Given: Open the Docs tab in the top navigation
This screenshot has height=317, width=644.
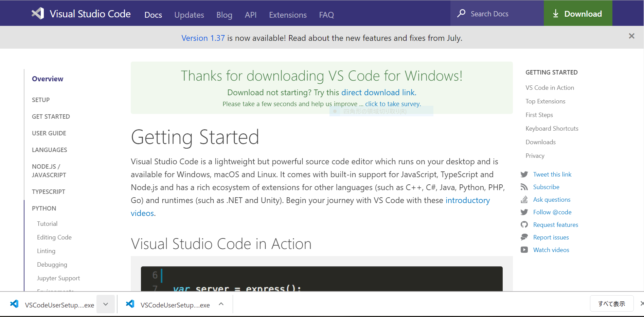Looking at the screenshot, I should point(153,15).
